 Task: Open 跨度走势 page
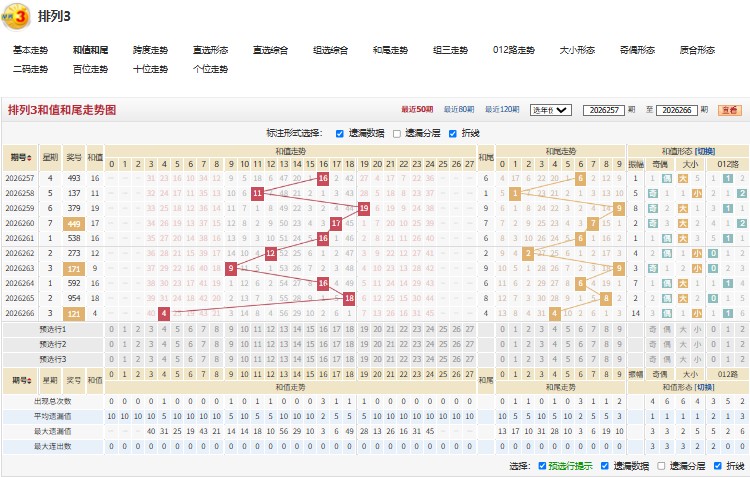150,50
